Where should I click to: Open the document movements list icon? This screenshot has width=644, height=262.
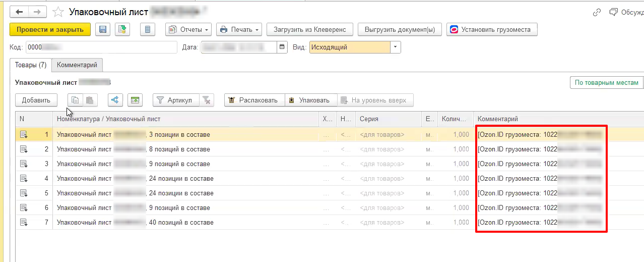tap(147, 29)
